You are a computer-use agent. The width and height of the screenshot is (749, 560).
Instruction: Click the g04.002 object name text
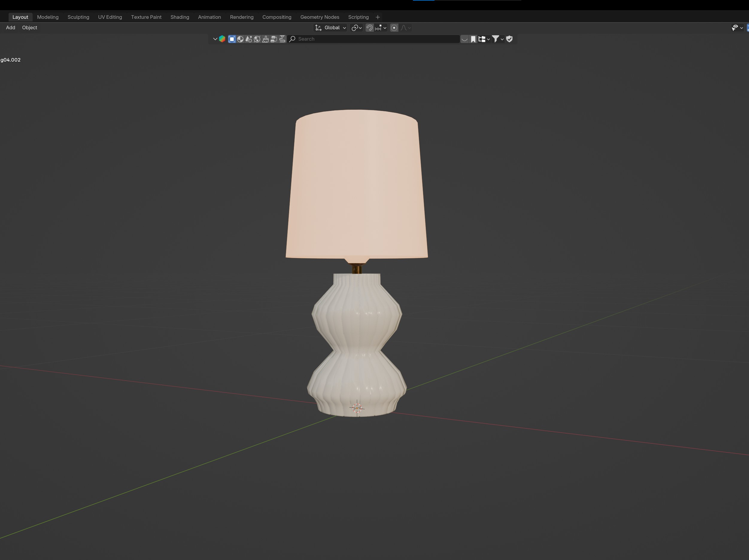10,60
